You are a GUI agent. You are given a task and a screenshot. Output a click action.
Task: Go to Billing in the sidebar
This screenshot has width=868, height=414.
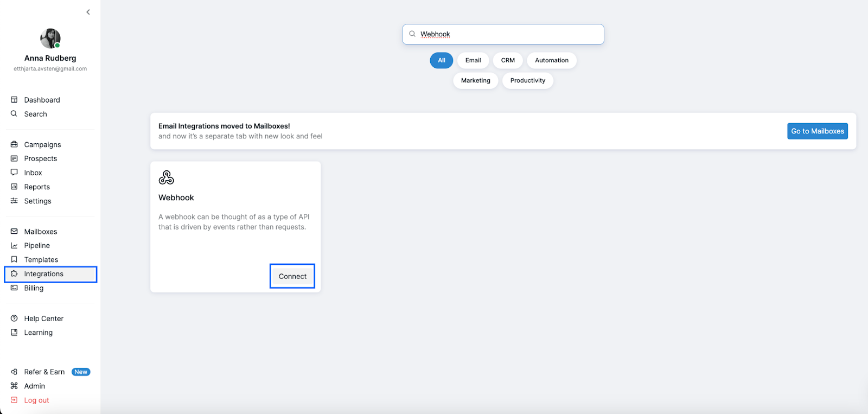pos(34,288)
